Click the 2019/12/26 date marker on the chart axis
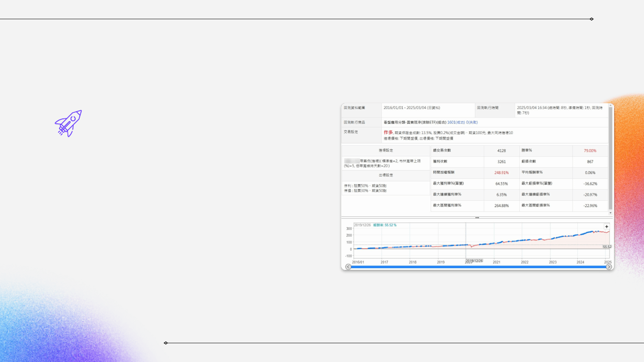Image resolution: width=644 pixels, height=362 pixels. [x=474, y=261]
